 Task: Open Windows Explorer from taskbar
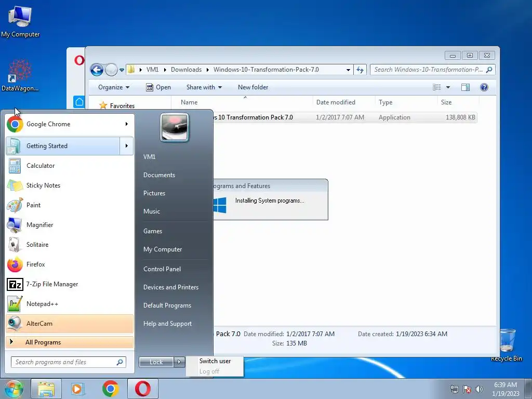click(46, 389)
